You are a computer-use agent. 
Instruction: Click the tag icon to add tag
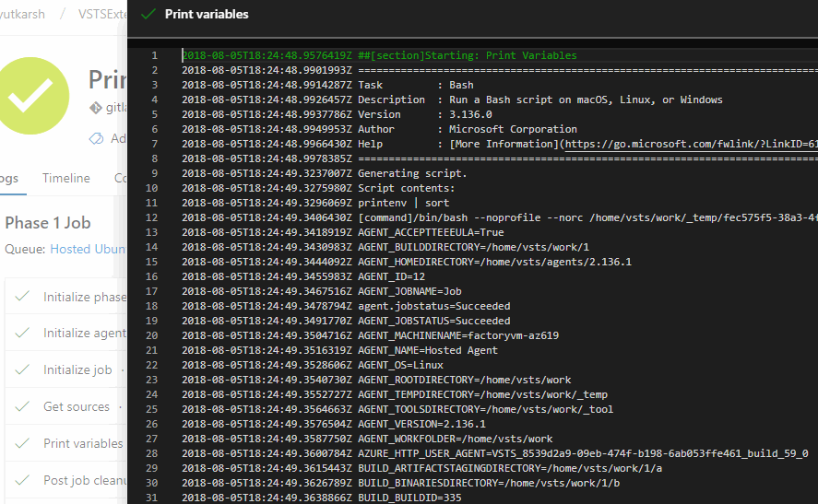(96, 138)
